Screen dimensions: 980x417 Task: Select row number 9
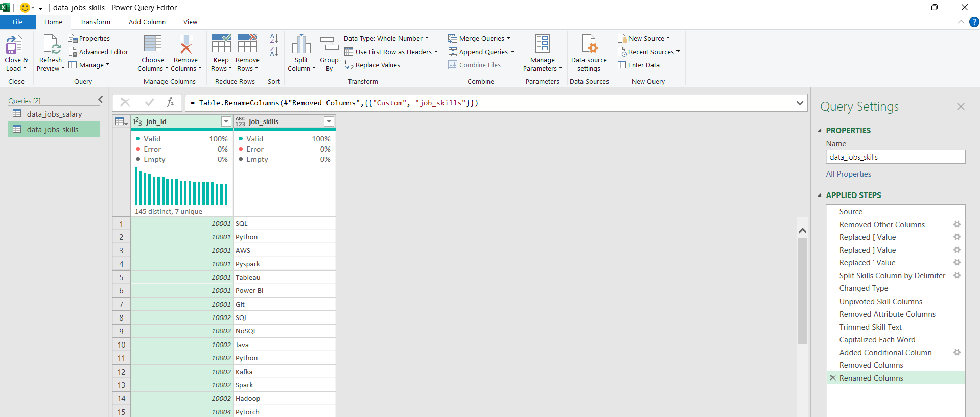tap(121, 331)
